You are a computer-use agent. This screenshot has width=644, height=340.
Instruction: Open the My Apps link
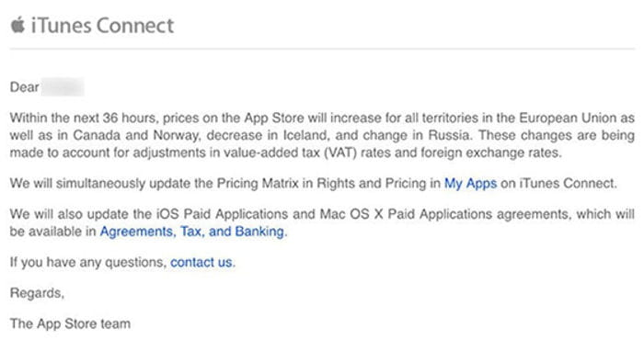point(470,184)
